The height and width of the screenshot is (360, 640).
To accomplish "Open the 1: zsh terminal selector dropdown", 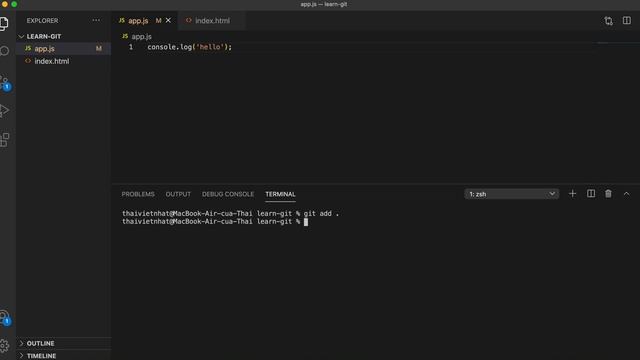I will (511, 194).
